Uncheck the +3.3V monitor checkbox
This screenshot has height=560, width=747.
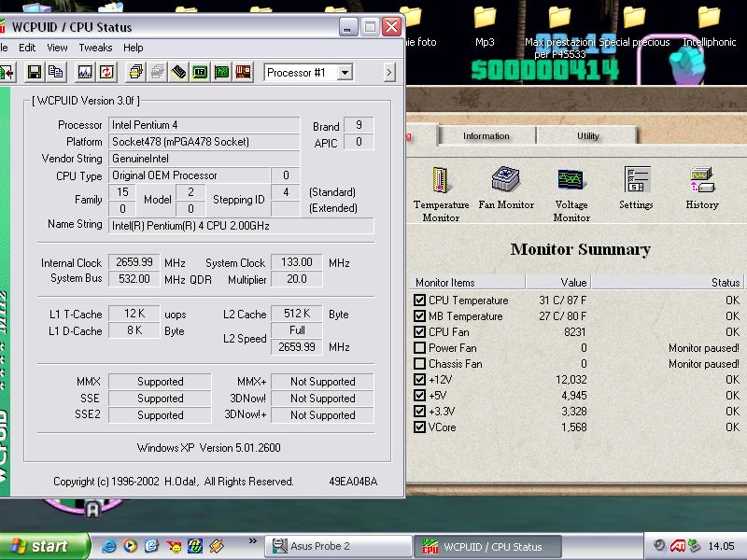[419, 411]
